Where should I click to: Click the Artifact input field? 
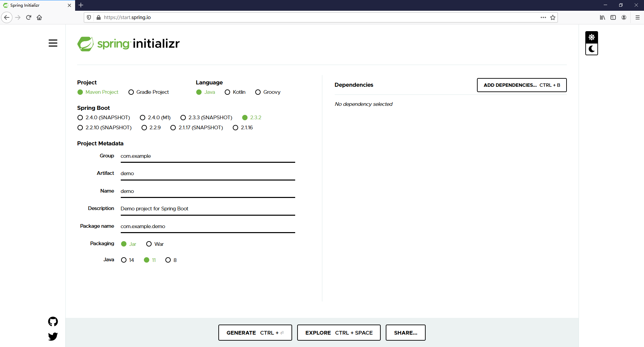tap(208, 173)
